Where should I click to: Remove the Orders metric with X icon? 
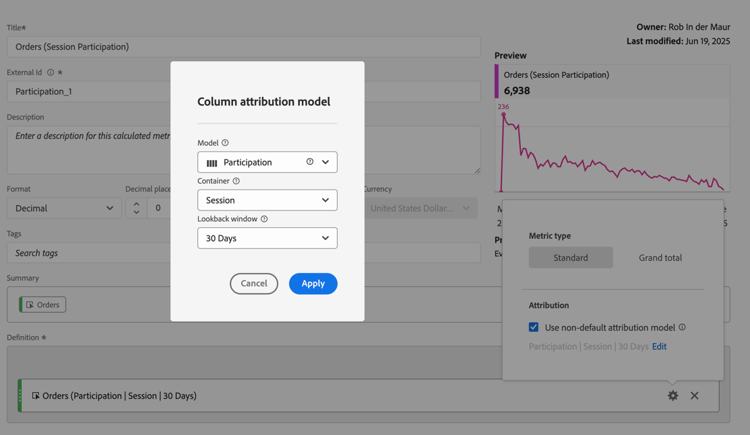click(x=695, y=396)
